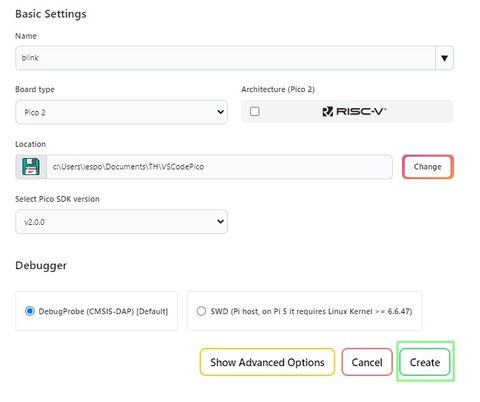The height and width of the screenshot is (402, 480).
Task: Open the Pico SDK version v2.0.0 dropdown
Action: [121, 222]
